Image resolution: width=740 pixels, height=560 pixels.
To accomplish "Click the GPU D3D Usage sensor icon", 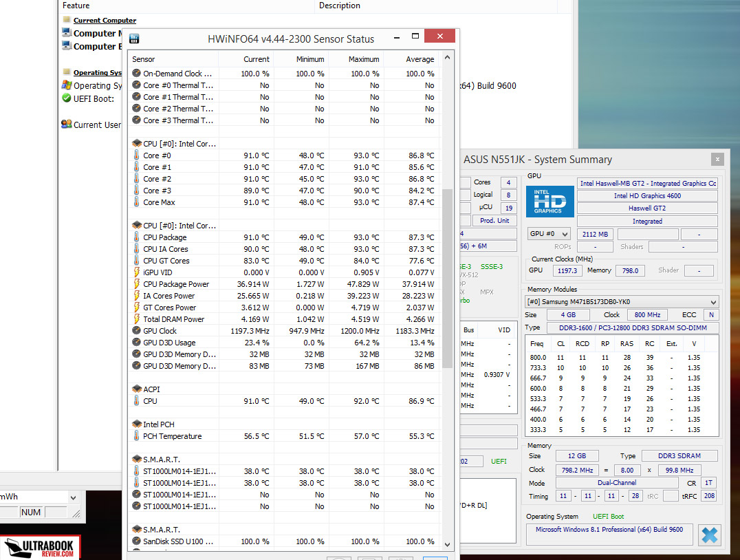I will point(136,343).
